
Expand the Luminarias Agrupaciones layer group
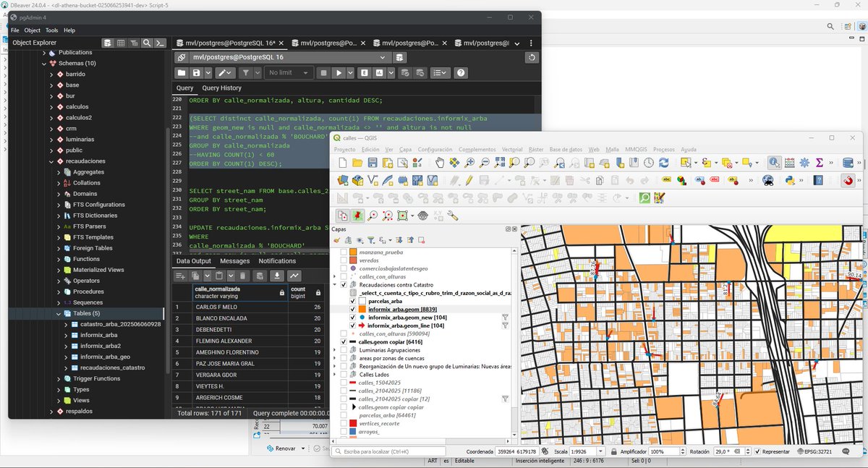pyautogui.click(x=334, y=350)
